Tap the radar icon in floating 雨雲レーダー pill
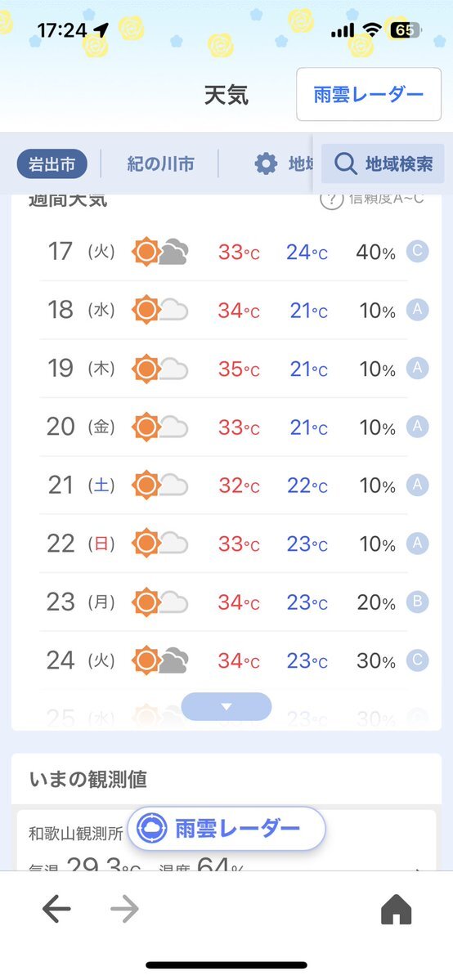The image size is (453, 980). point(152,829)
